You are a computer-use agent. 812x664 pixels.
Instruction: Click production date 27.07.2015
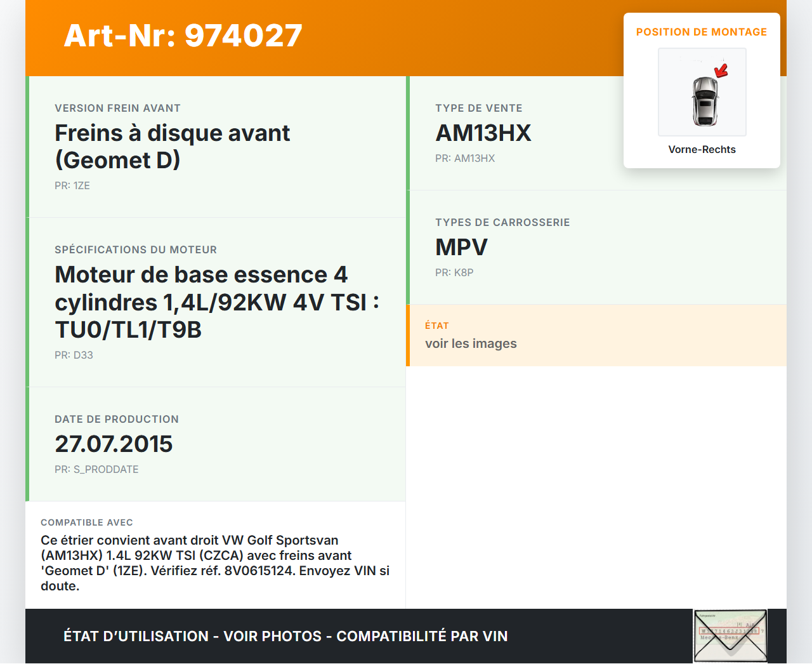pos(114,444)
